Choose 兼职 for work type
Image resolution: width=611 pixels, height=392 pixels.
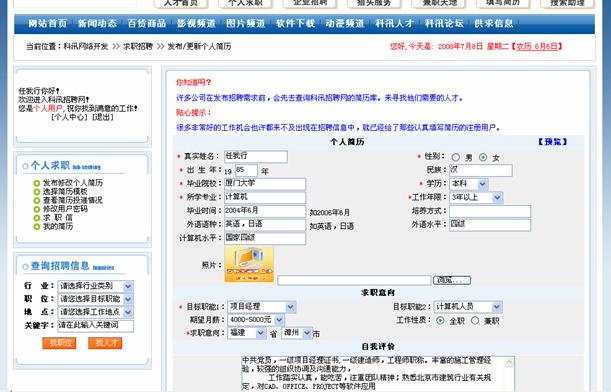click(475, 321)
